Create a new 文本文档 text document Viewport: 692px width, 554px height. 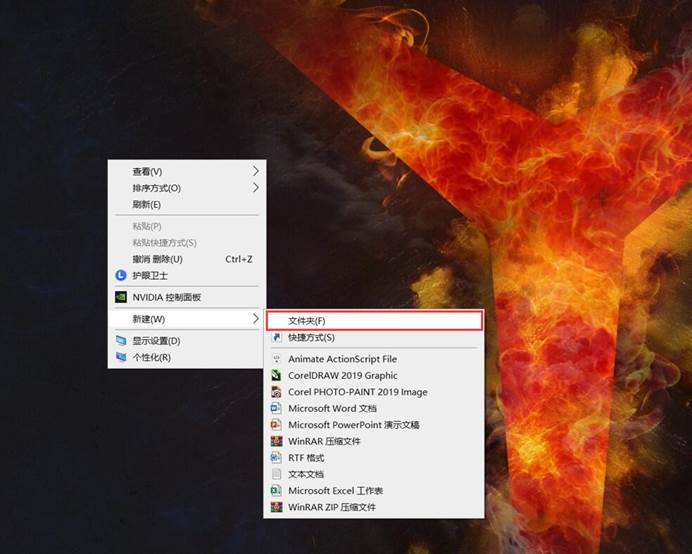[306, 474]
